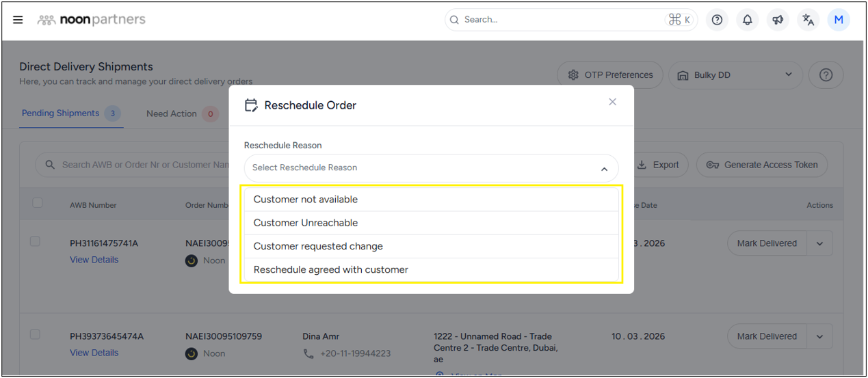The height and width of the screenshot is (378, 868).
Task: Open the notifications bell icon
Action: click(748, 20)
